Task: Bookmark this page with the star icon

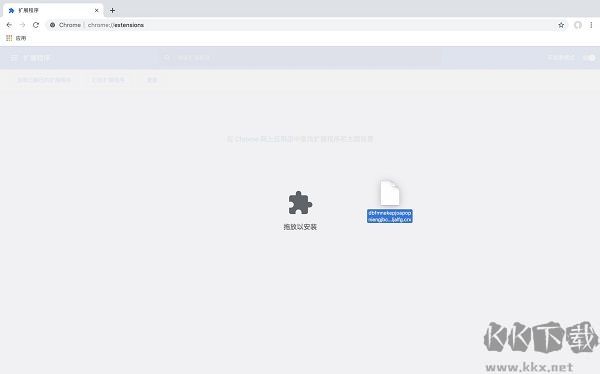Action: 561,25
